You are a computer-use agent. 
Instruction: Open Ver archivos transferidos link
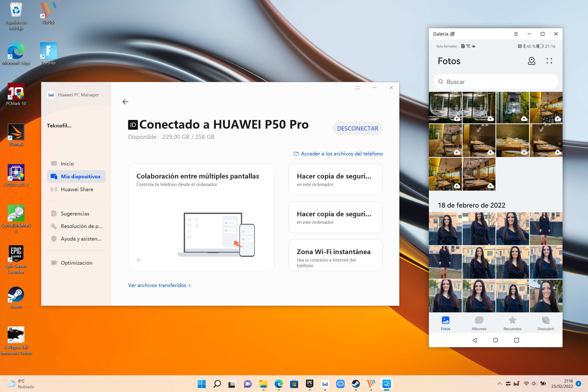[159, 285]
